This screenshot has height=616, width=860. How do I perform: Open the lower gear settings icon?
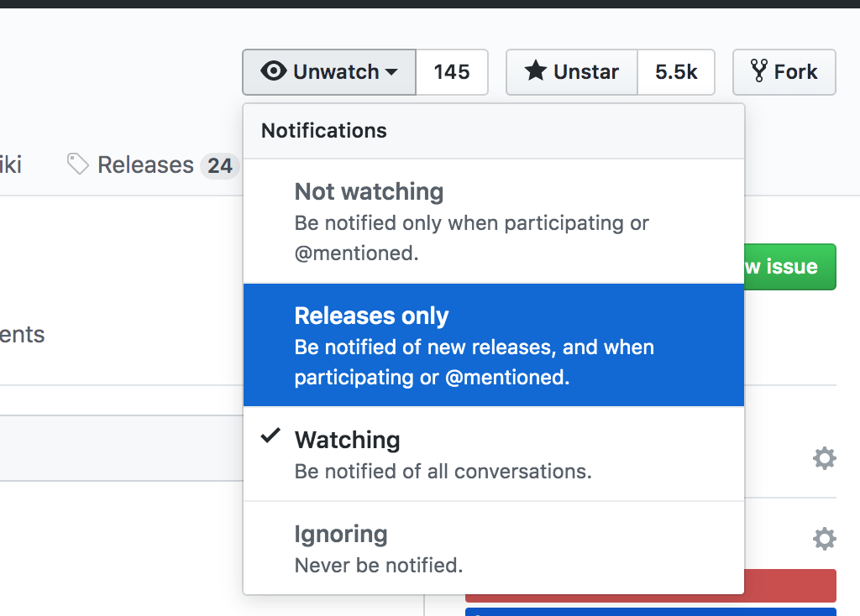pos(825,539)
